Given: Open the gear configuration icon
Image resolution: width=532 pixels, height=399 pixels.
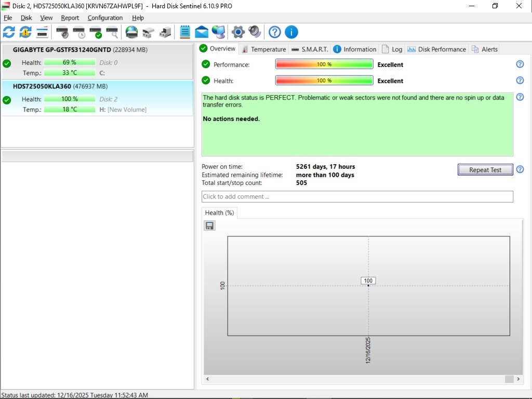Looking at the screenshot, I should (238, 32).
